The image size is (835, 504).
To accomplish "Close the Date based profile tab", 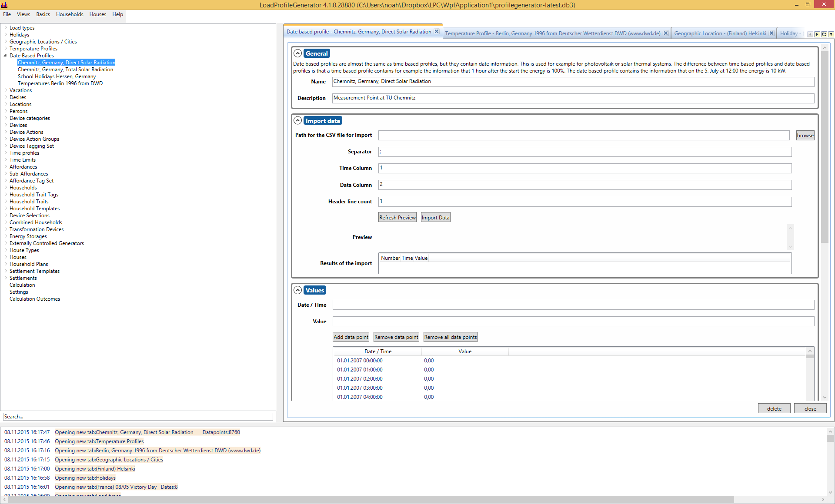I will [437, 32].
